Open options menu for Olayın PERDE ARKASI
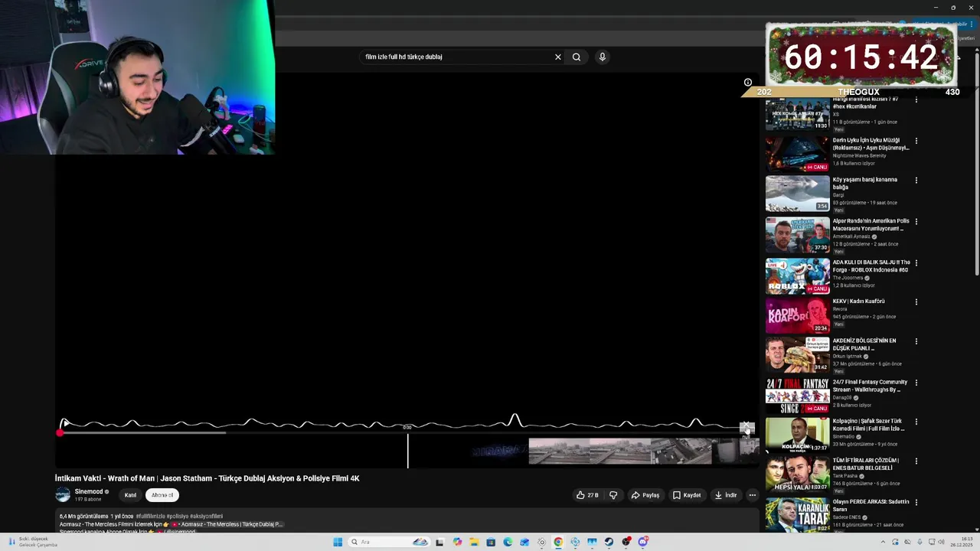This screenshot has height=551, width=980. point(916,503)
